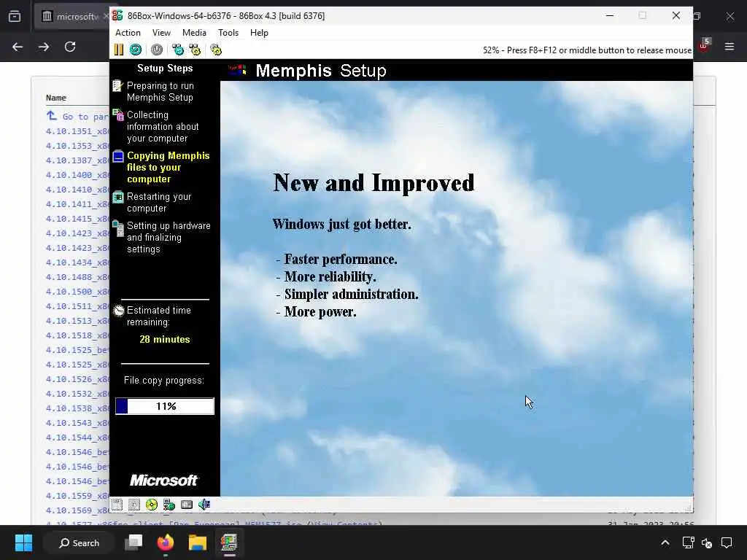Click the hard disk status icon
This screenshot has height=560, width=747.
(x=187, y=505)
